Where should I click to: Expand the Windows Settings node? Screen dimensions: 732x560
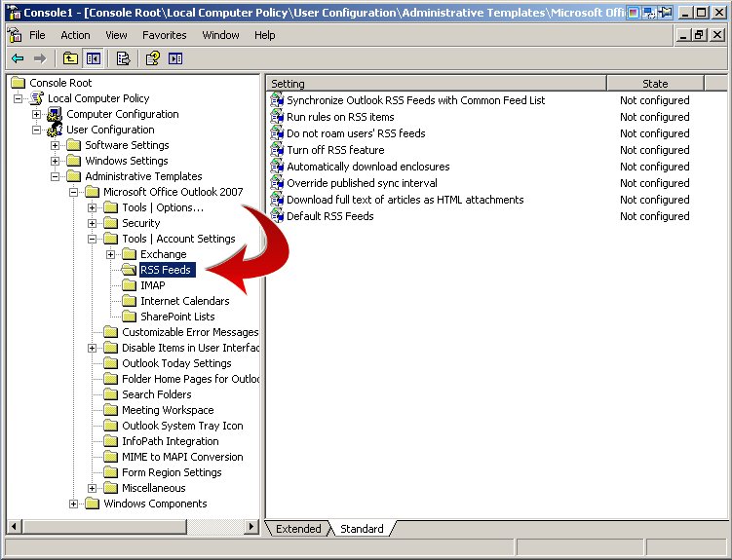[x=56, y=161]
